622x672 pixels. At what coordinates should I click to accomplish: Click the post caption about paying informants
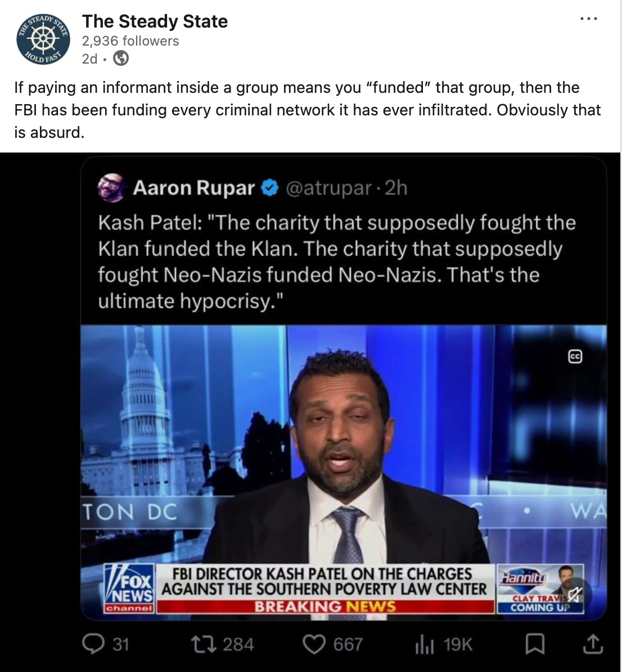(308, 110)
